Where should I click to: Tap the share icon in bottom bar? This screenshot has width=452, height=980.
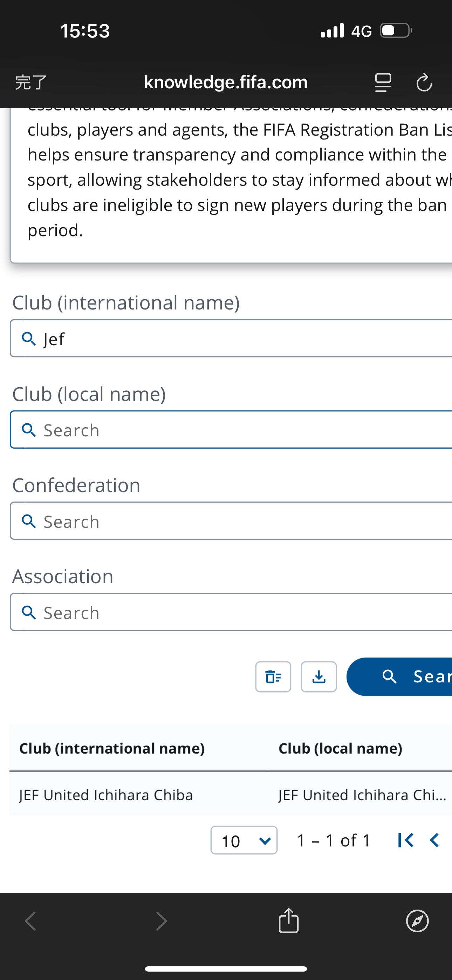(289, 921)
